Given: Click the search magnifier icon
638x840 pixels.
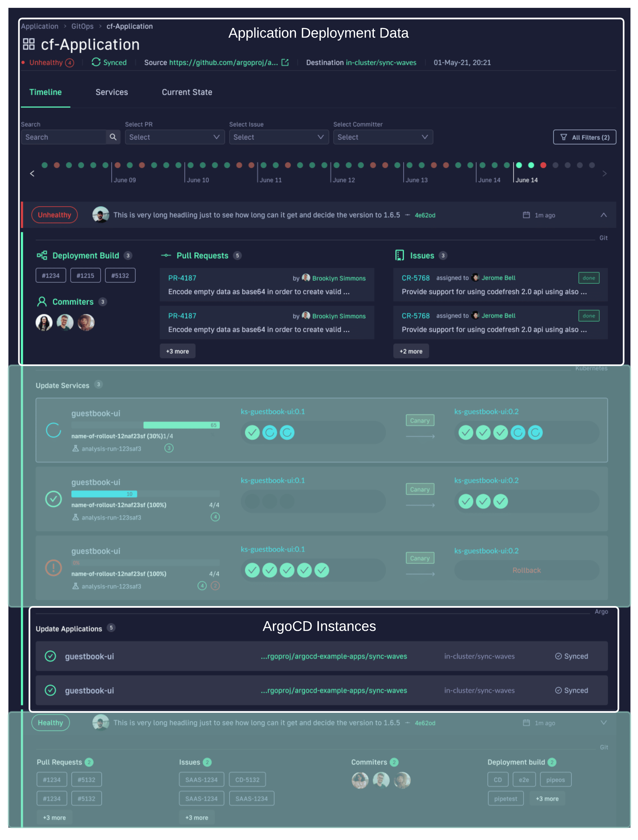Looking at the screenshot, I should point(113,137).
